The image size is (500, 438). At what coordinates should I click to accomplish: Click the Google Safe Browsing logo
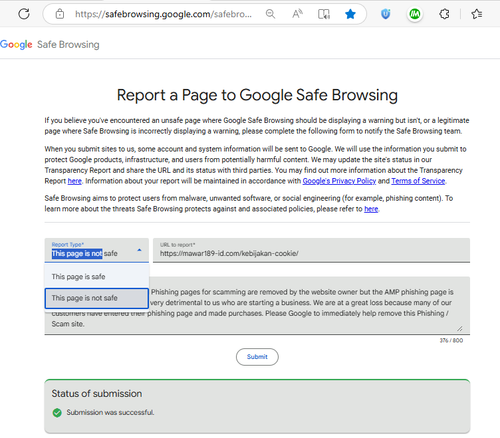click(x=50, y=45)
